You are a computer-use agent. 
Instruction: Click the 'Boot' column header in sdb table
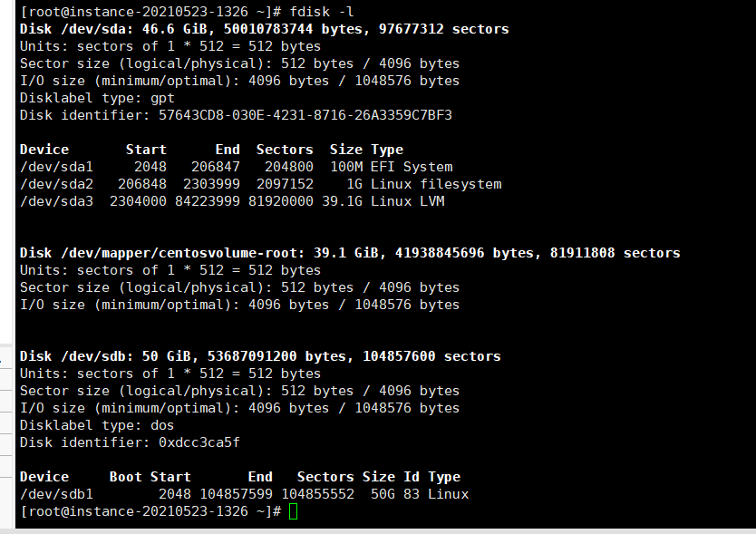click(x=126, y=477)
